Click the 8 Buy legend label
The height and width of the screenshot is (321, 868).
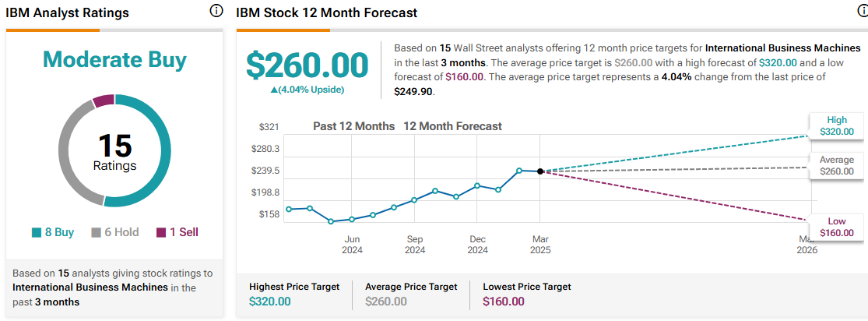pos(58,233)
